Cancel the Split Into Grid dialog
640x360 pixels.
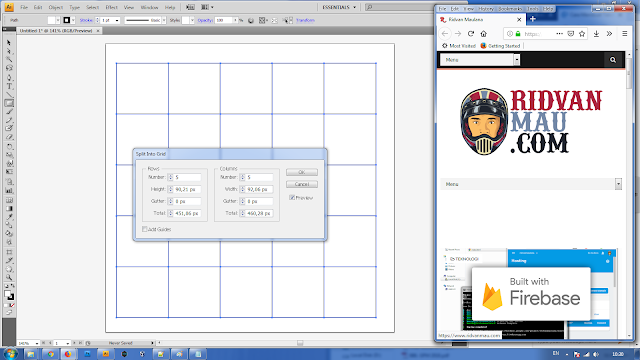[302, 184]
